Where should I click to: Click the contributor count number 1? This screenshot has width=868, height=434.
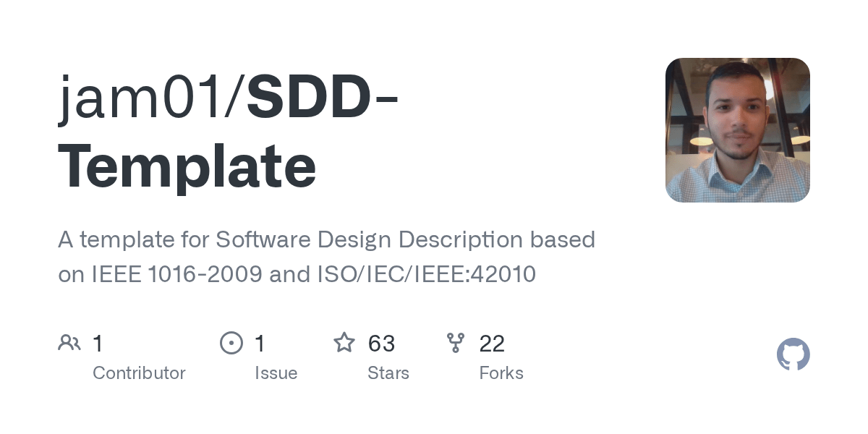[98, 343]
